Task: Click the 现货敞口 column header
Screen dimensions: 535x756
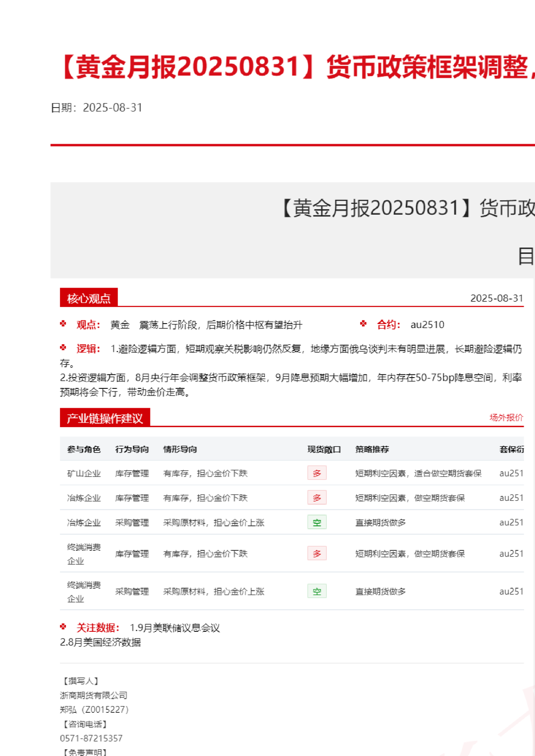Action: (324, 449)
